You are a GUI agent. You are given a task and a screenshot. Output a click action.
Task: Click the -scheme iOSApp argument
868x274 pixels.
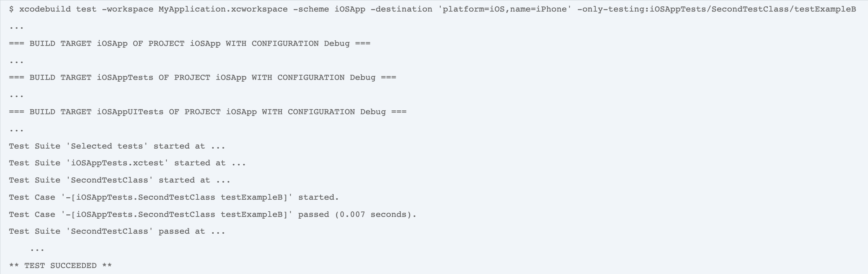point(329,9)
